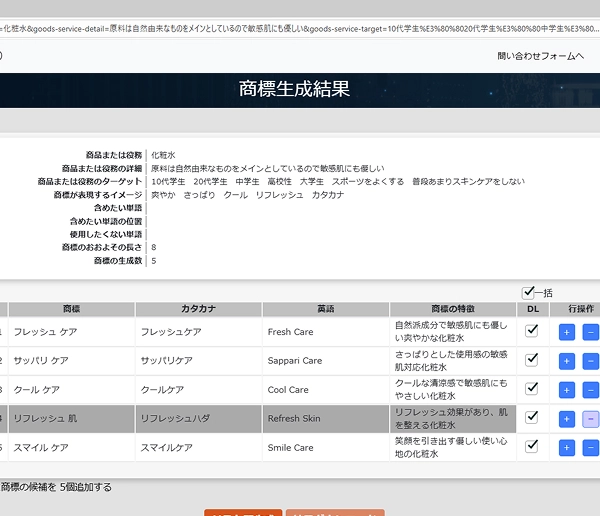Screen dimensions: 600x516
Task: Click the browser URL address bar
Action: (300, 8)
